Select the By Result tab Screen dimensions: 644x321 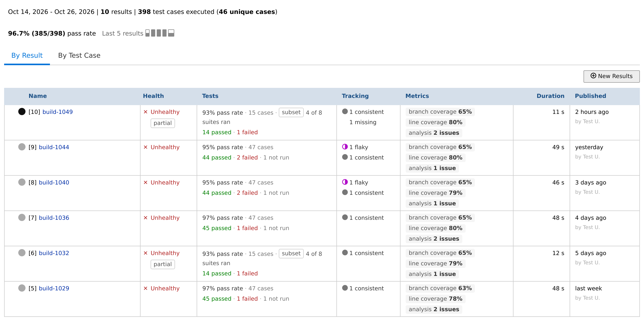point(27,55)
